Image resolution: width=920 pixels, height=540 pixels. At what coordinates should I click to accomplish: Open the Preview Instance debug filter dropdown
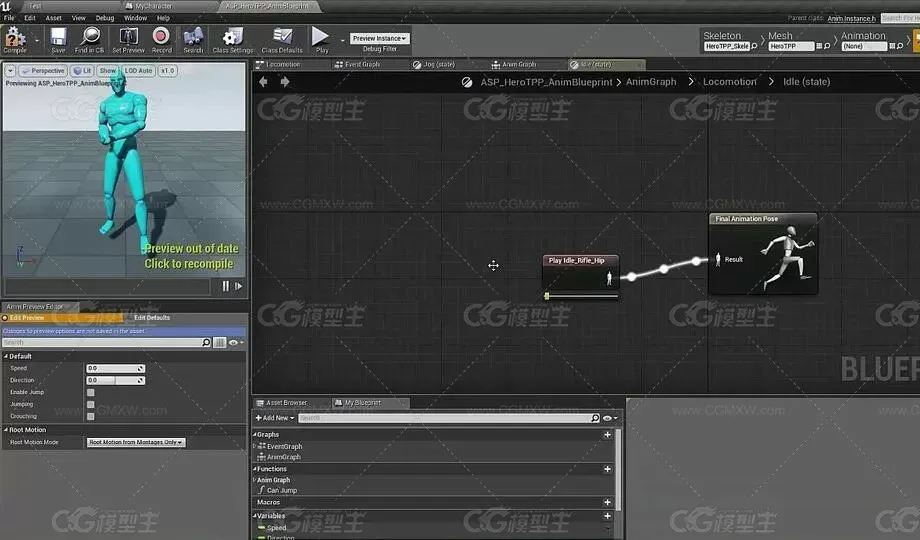pos(380,38)
